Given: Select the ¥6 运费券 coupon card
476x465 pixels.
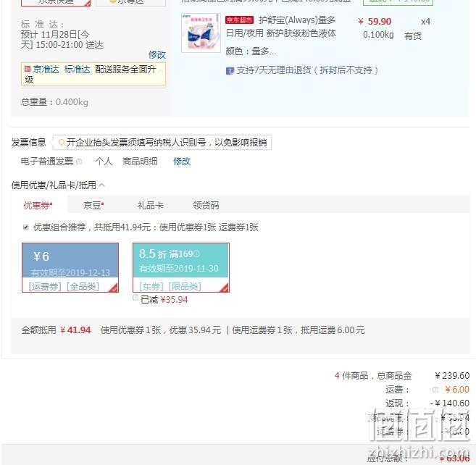Looking at the screenshot, I should click(70, 267).
